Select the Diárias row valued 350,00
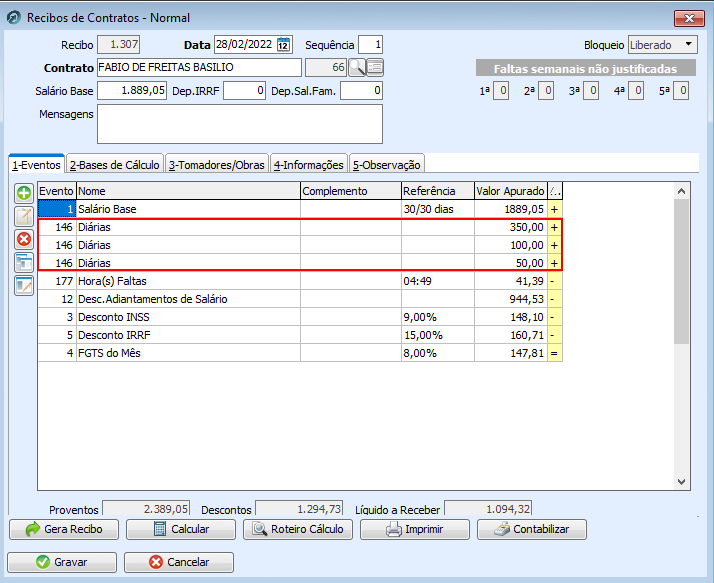The image size is (714, 583). click(x=300, y=227)
